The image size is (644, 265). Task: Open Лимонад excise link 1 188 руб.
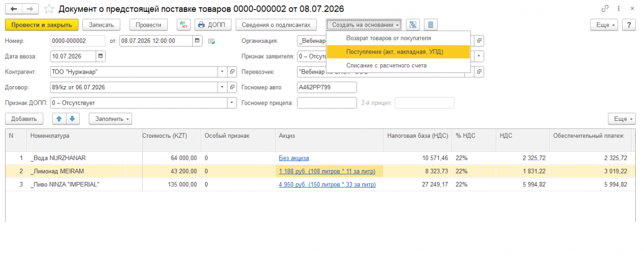tap(327, 171)
